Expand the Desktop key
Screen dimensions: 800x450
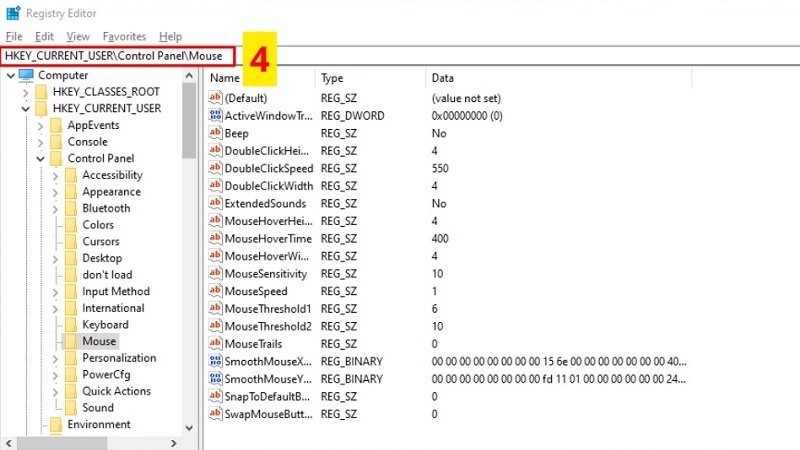point(55,259)
